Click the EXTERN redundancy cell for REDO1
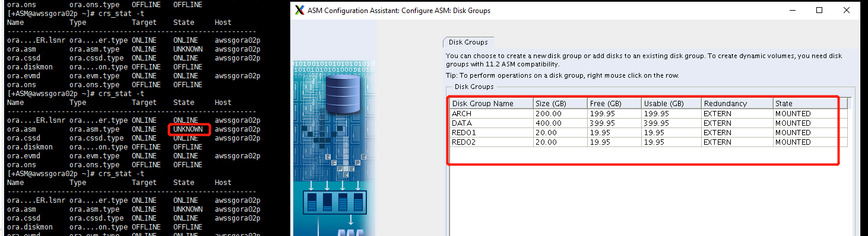The height and width of the screenshot is (236, 868). coord(737,132)
